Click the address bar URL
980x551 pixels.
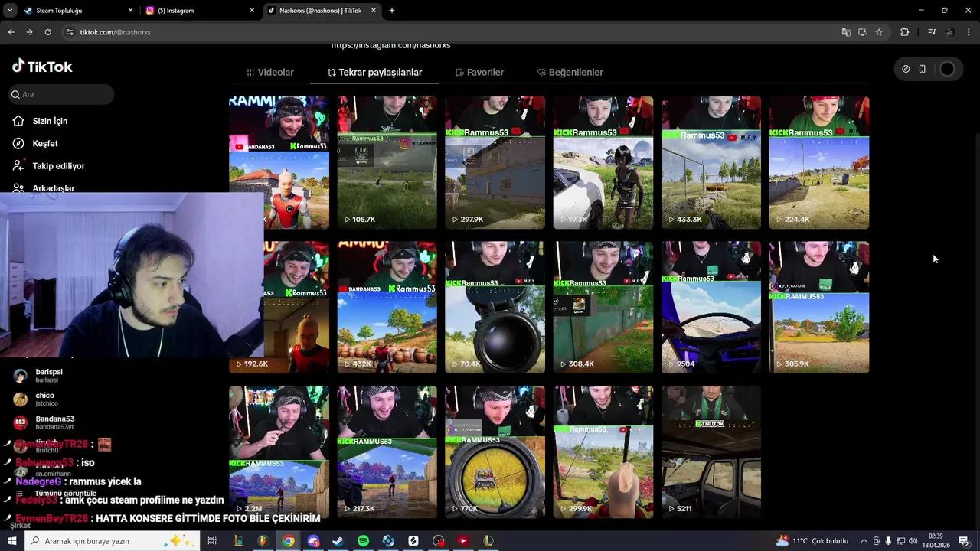coord(116,32)
